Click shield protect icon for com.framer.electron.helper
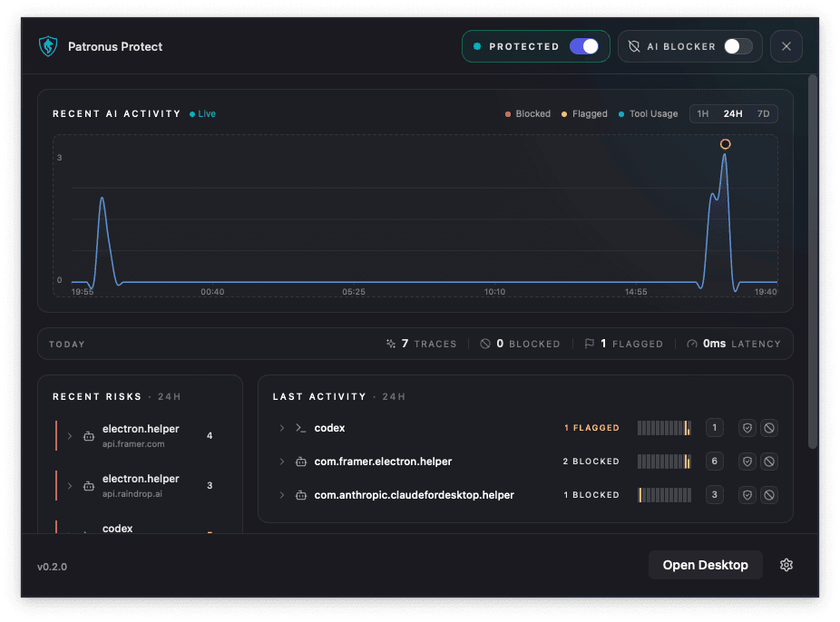Screen dimensions: 840x622 coord(747,462)
